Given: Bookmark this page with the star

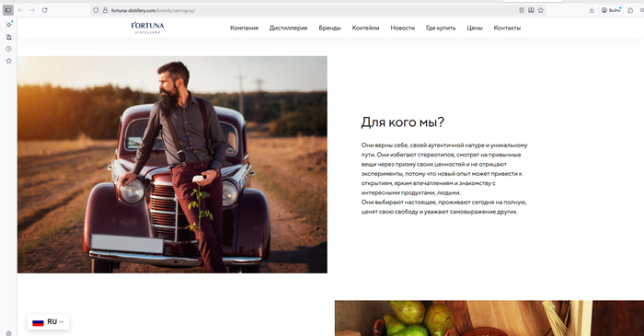Looking at the screenshot, I should pos(541,10).
